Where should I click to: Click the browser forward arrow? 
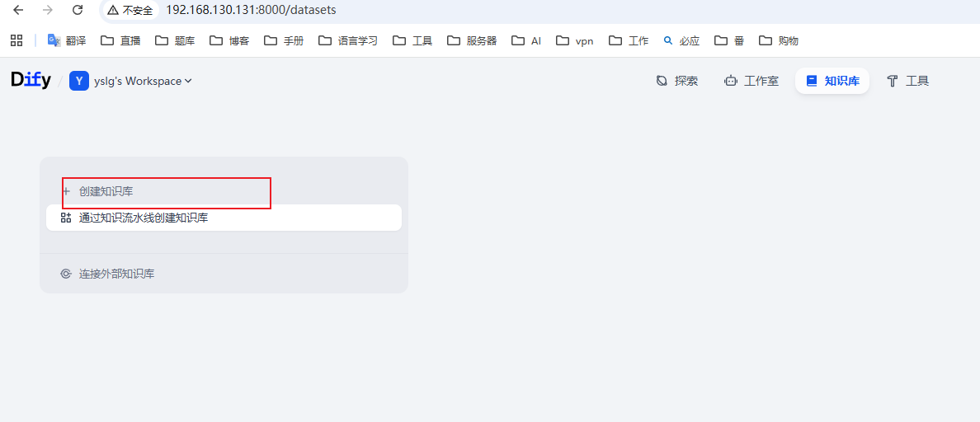[48, 11]
